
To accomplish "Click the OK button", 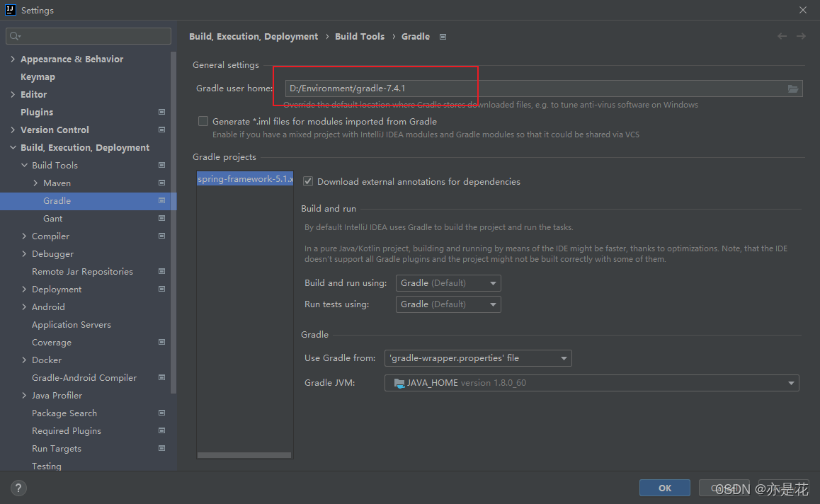I will pyautogui.click(x=665, y=488).
